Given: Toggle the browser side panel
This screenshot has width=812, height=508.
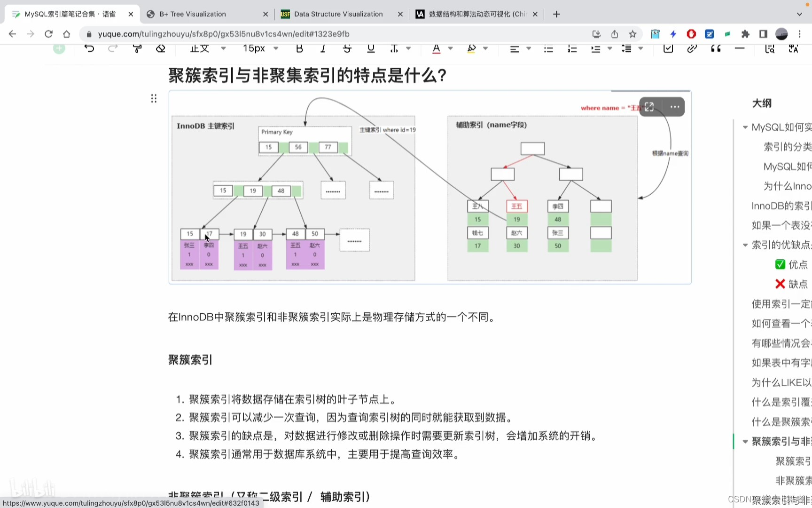Looking at the screenshot, I should pyautogui.click(x=763, y=34).
